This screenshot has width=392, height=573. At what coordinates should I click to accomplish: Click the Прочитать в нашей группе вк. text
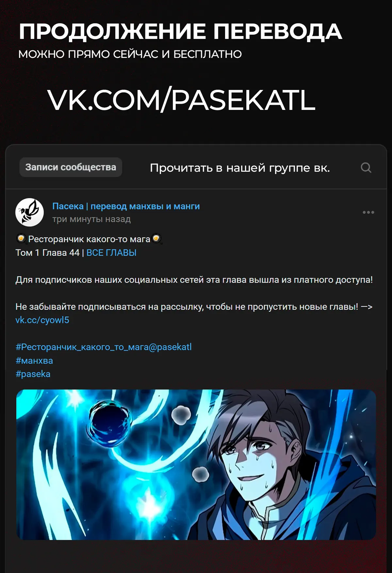240,168
